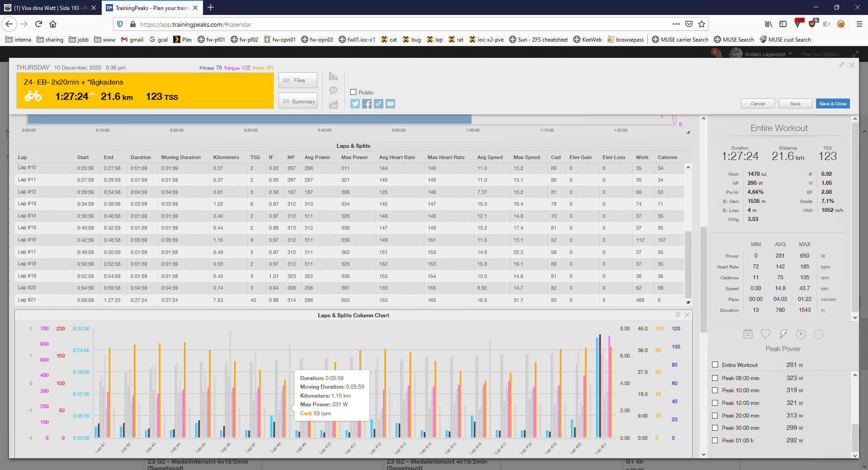Open Laps & Splits Column Chart menu
Viewport: 868px width, 470px height.
coord(677,315)
